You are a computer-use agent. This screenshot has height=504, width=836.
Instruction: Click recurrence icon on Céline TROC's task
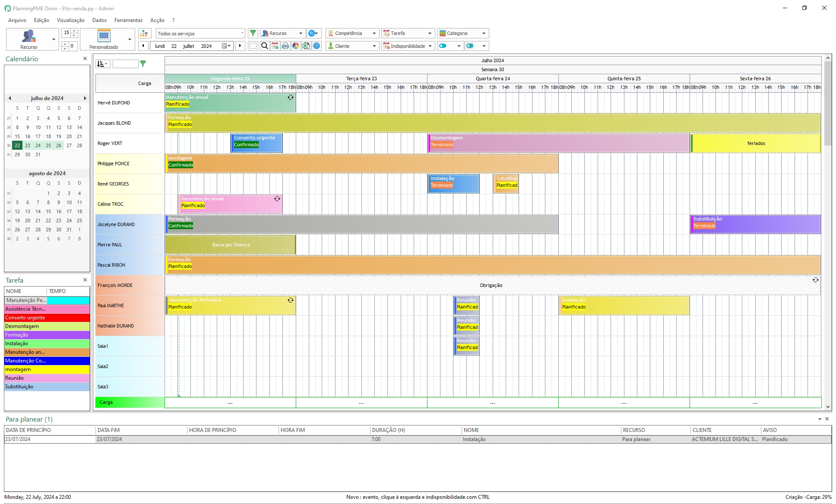tap(277, 199)
